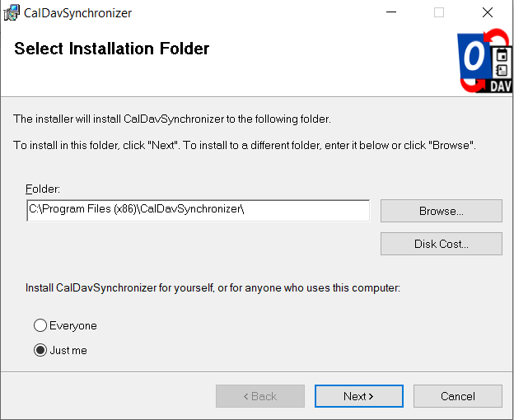Click the disabled maximize window icon
The width and height of the screenshot is (514, 420).
coord(439,12)
